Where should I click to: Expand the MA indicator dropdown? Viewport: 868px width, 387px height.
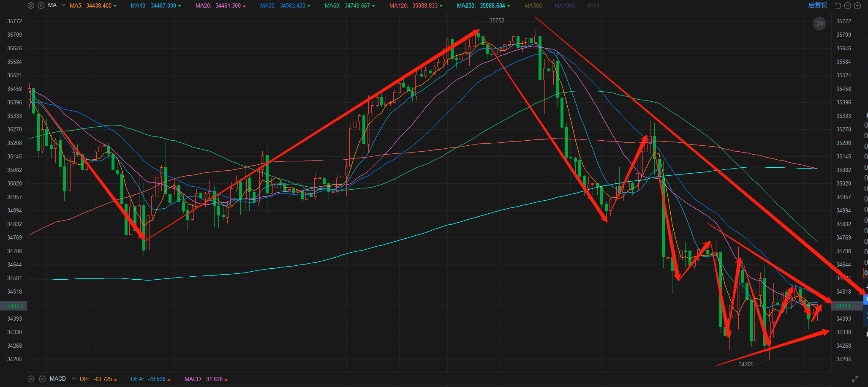tap(63, 5)
